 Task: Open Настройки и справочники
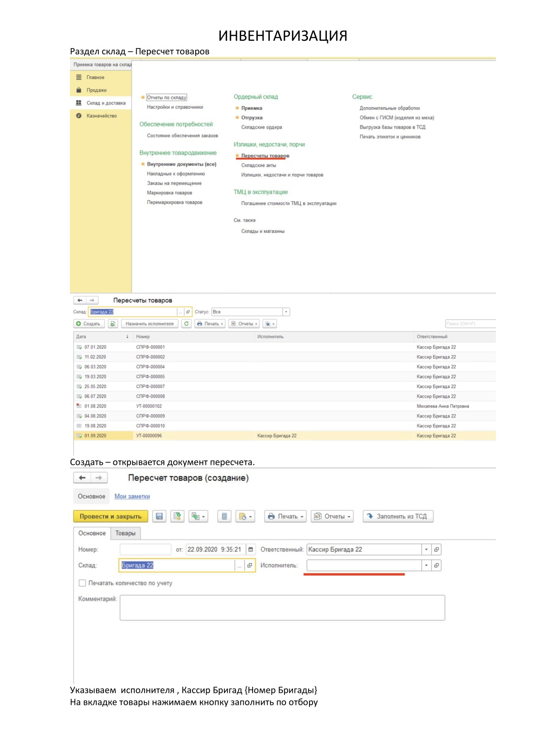pos(175,107)
